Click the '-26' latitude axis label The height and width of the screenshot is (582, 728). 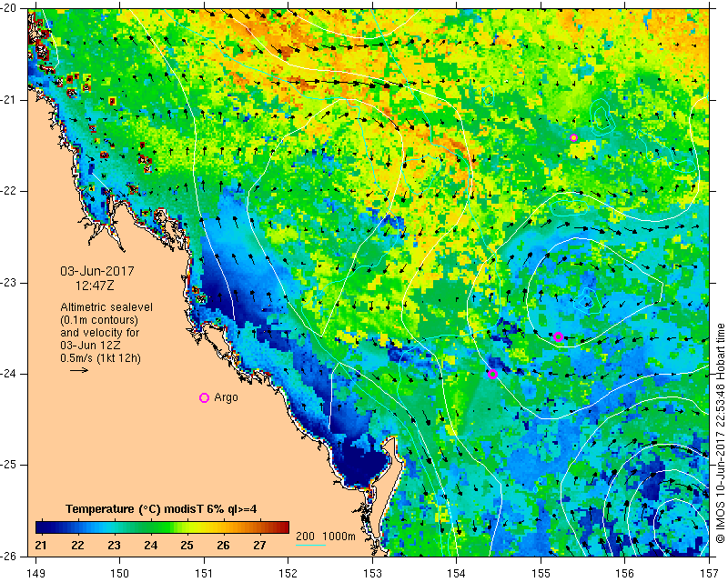8,557
